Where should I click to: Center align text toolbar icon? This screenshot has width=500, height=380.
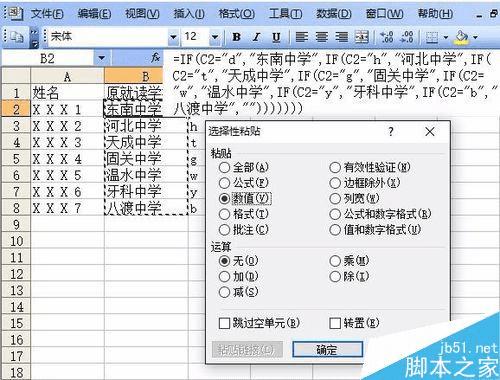322,37
